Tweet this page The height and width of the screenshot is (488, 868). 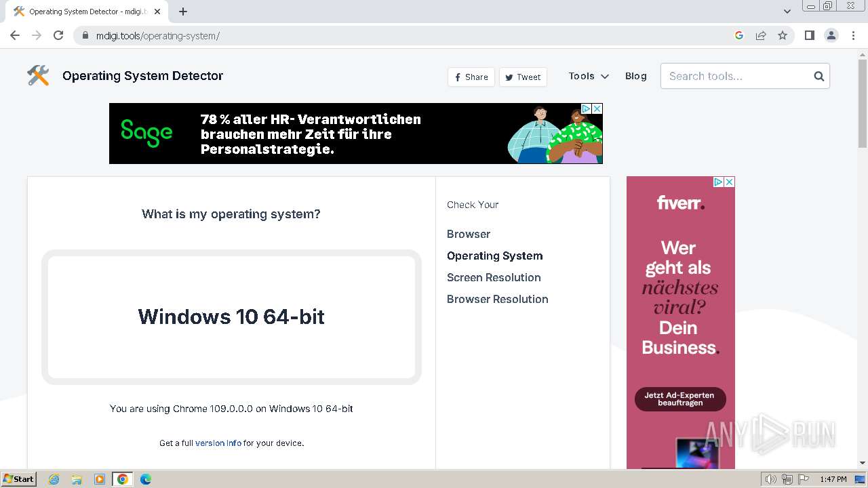coord(523,77)
